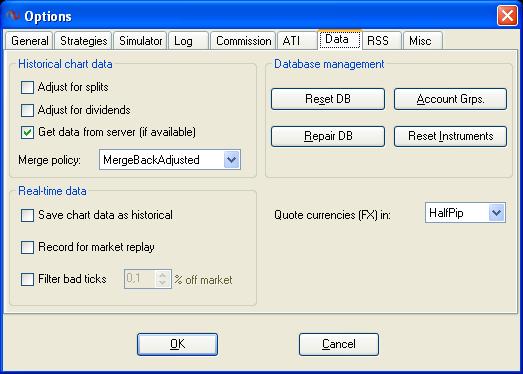Open Account Grps. button
This screenshot has width=523, height=374.
[450, 99]
